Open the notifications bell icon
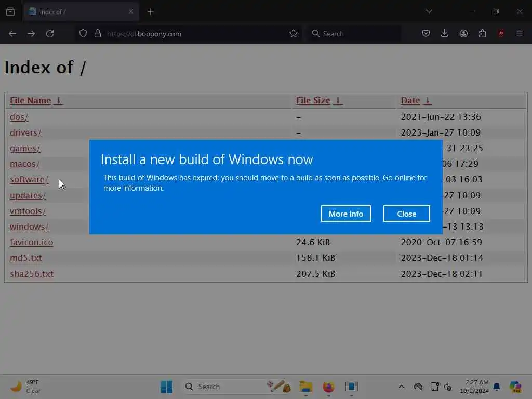The image size is (532, 399). click(x=497, y=387)
